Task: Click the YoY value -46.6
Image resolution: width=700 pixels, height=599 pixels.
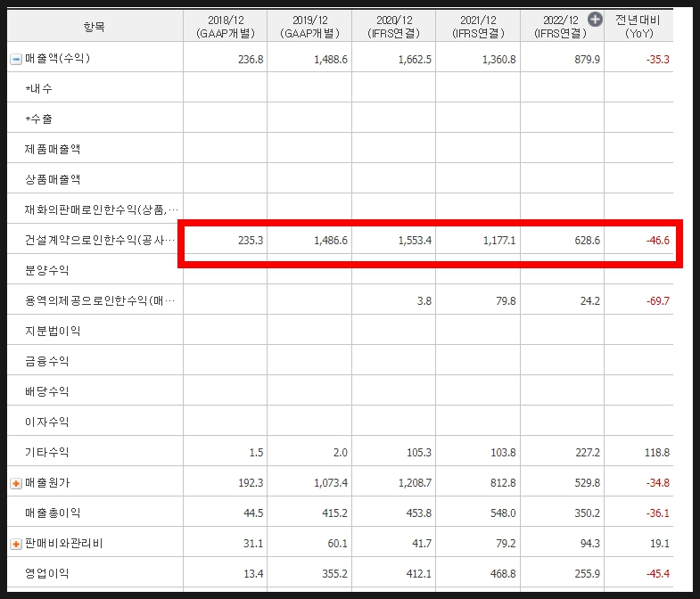Action: 657,241
